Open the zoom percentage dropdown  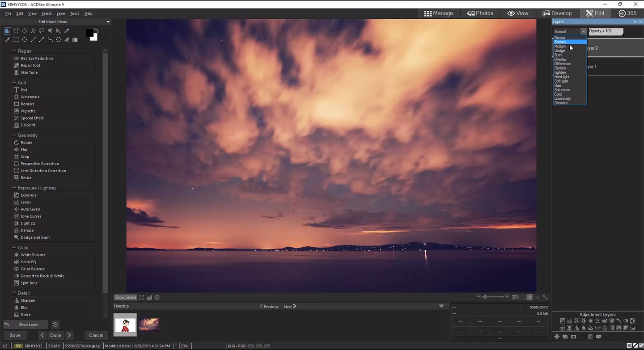click(530, 297)
